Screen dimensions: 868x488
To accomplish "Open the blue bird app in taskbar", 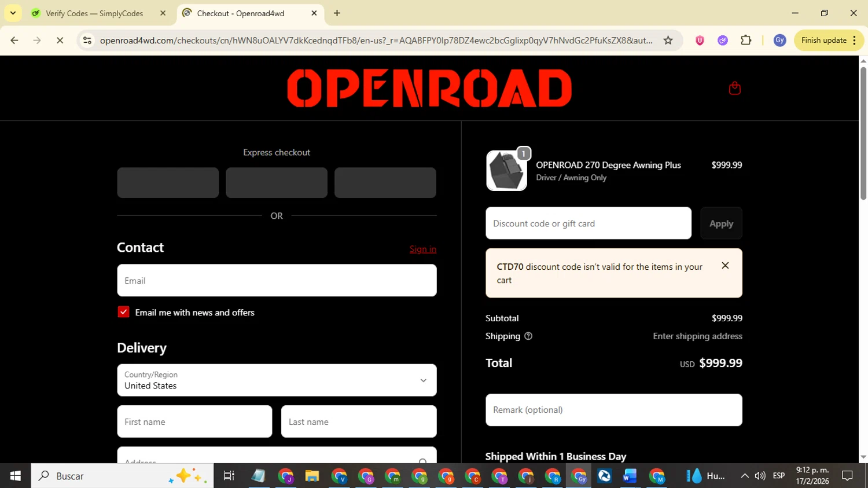I will 604,476.
